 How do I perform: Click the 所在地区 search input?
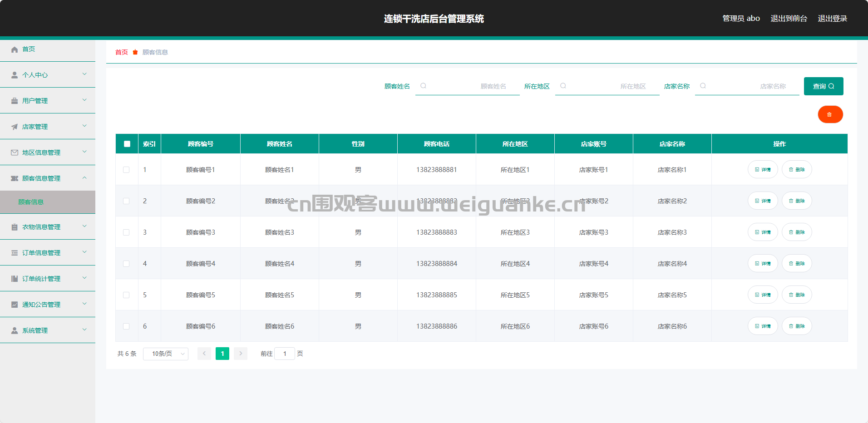pos(607,86)
